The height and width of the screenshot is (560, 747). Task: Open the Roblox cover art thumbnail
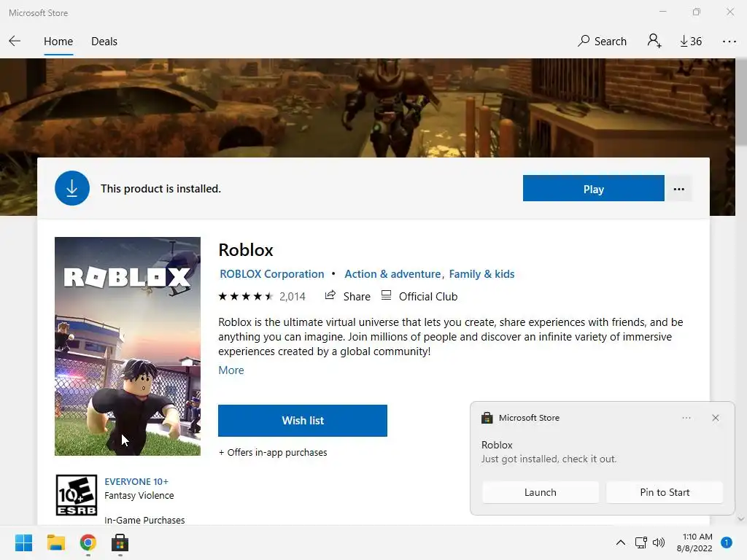(x=127, y=346)
